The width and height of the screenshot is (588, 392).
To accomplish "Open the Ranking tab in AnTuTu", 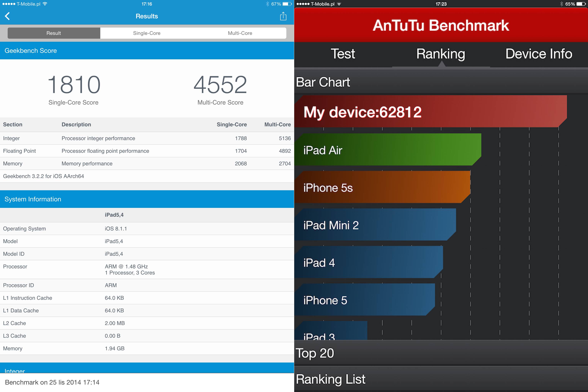I will [441, 54].
